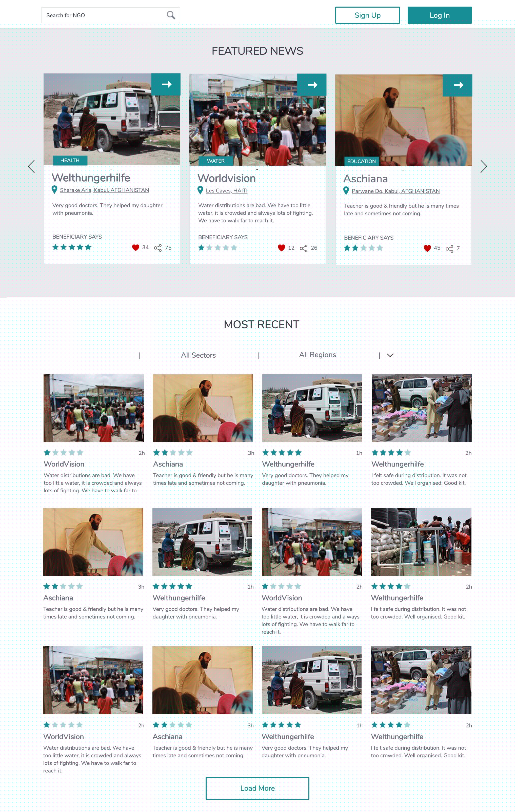Click the location pin beside Sharake Aria
This screenshot has width=515, height=812.
click(x=54, y=190)
